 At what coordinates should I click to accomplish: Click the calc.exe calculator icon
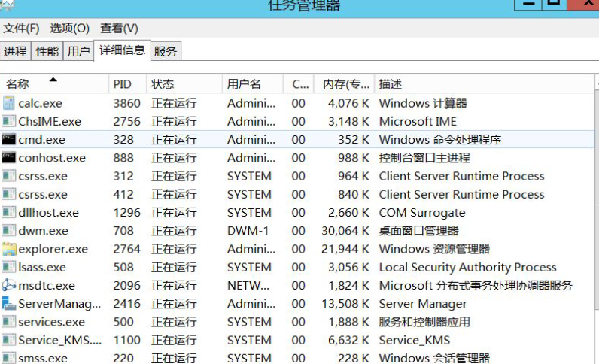click(x=9, y=103)
